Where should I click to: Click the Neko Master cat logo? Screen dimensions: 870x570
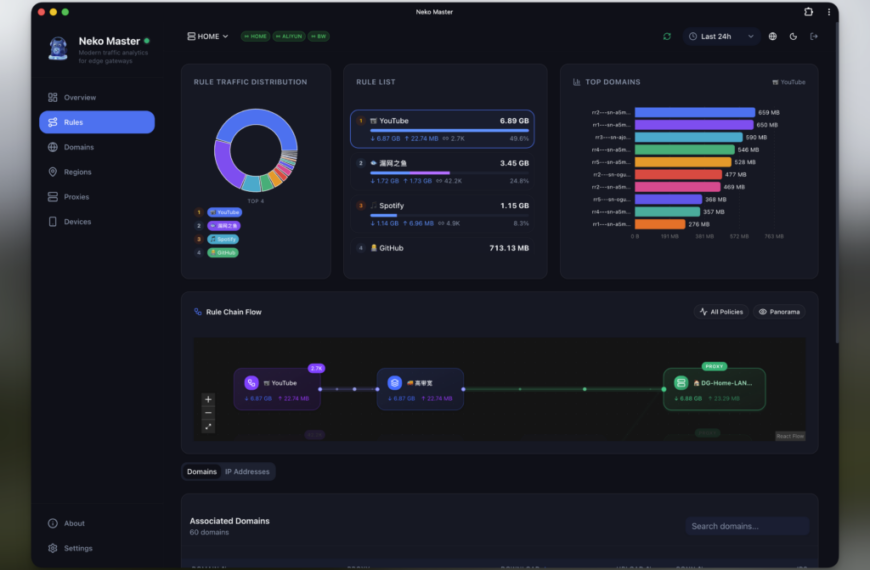pos(58,48)
